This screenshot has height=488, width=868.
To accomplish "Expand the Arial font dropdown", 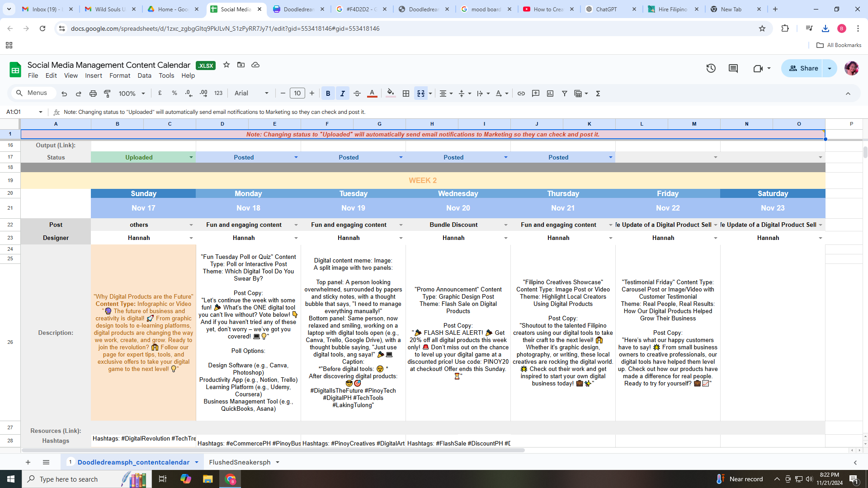I will pos(251,94).
